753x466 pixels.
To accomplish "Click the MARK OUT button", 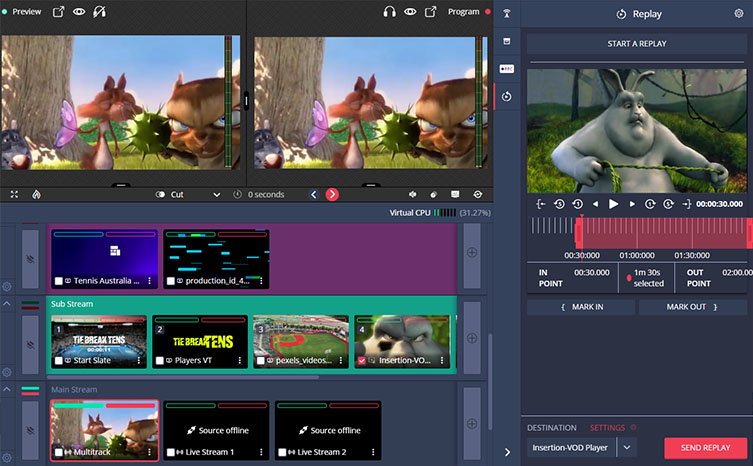I will point(692,307).
